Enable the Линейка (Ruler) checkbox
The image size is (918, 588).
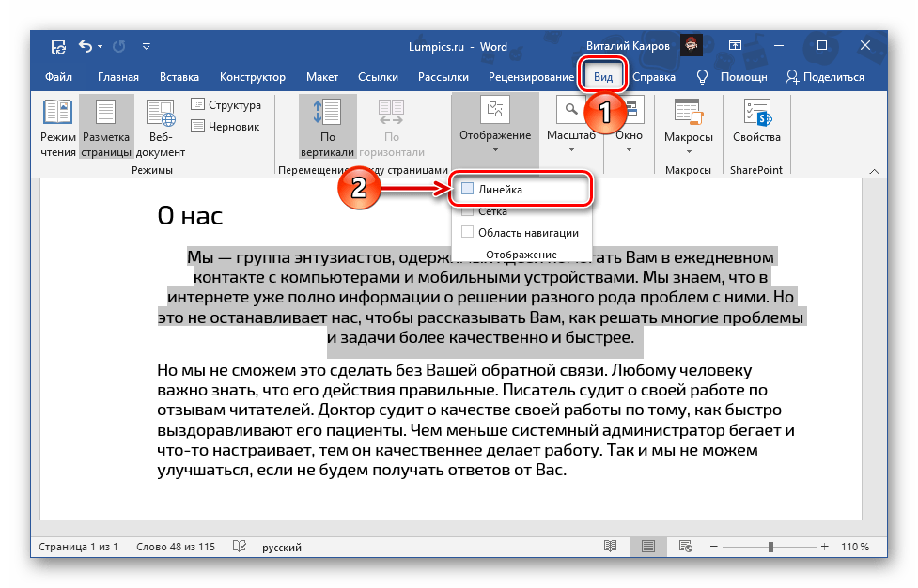(x=468, y=190)
